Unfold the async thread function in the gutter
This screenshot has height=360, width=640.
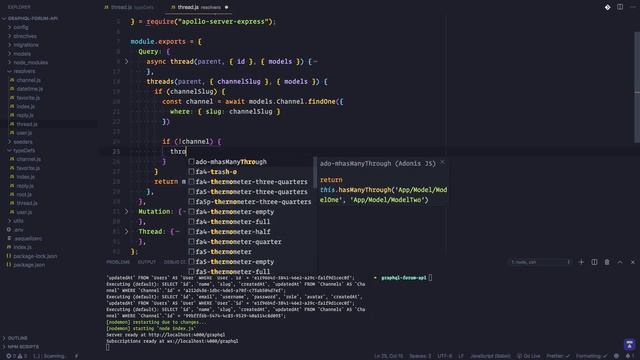tap(127, 61)
